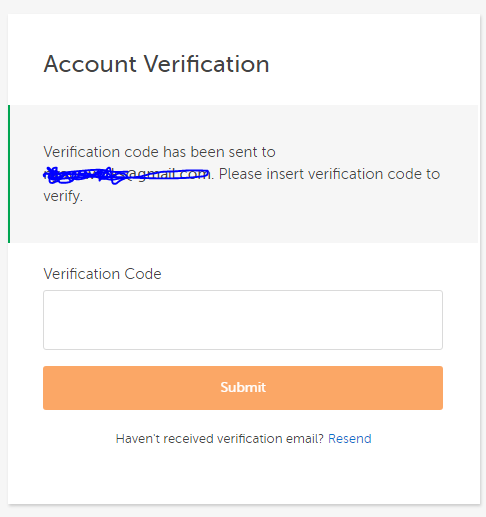Click "Verification code has been sent to" line
Screen dimensions: 486x517
[x=159, y=152]
